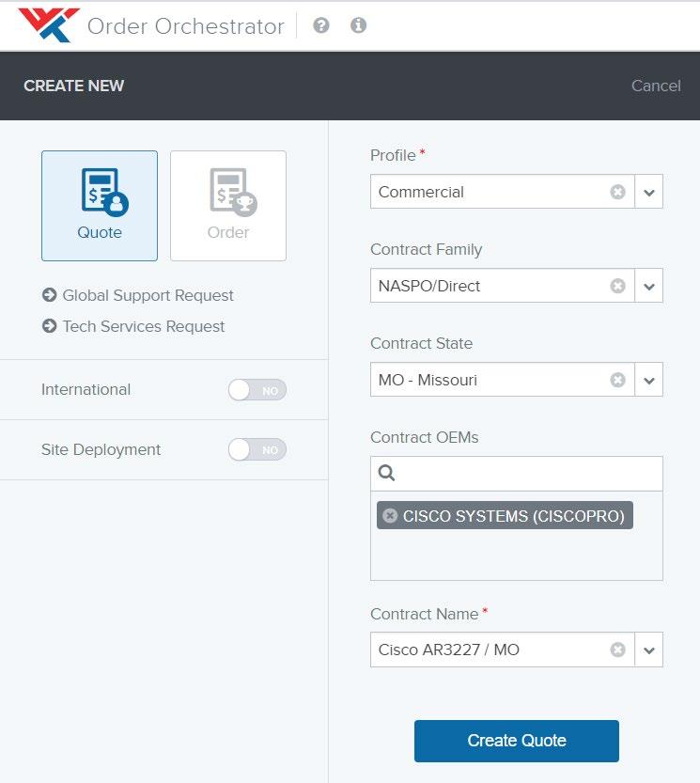
Task: Click the Order Orchestrator logo
Action: coord(49,25)
